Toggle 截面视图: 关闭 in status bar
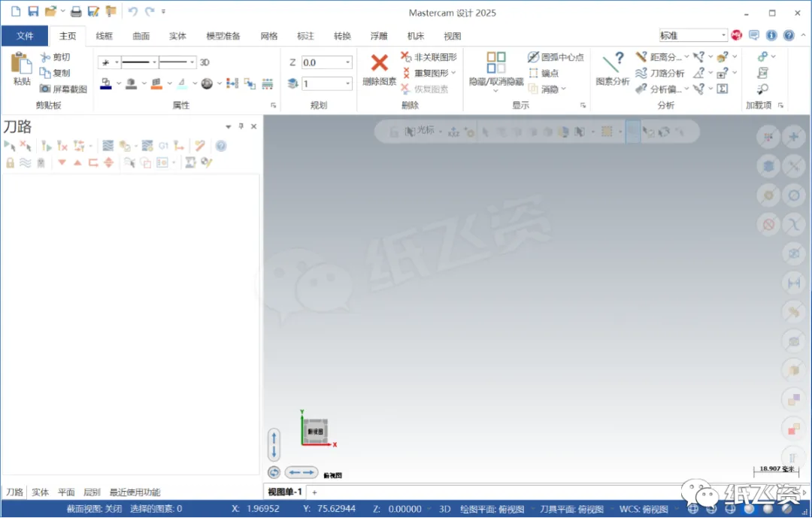The image size is (812, 518). (x=94, y=509)
